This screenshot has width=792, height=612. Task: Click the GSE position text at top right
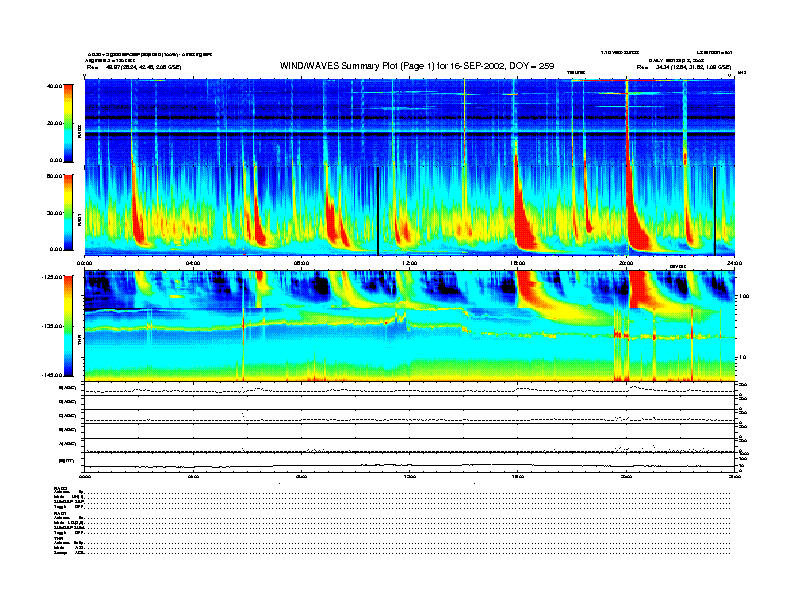pyautogui.click(x=684, y=67)
